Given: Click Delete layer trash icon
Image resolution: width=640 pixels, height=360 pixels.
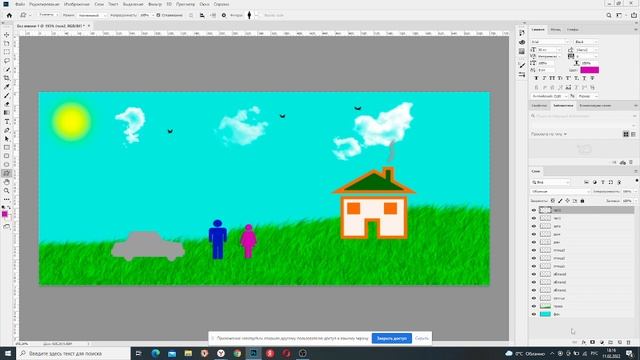Looking at the screenshot, I should pyautogui.click(x=629, y=342).
